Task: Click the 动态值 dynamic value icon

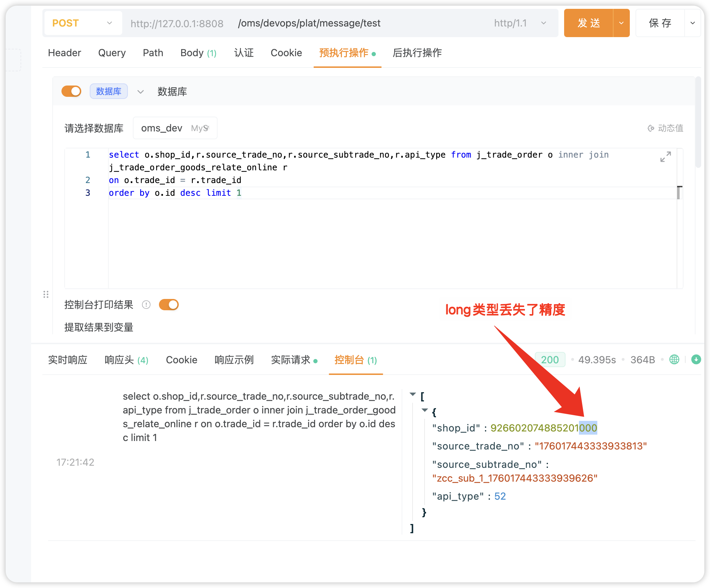Action: pos(651,128)
